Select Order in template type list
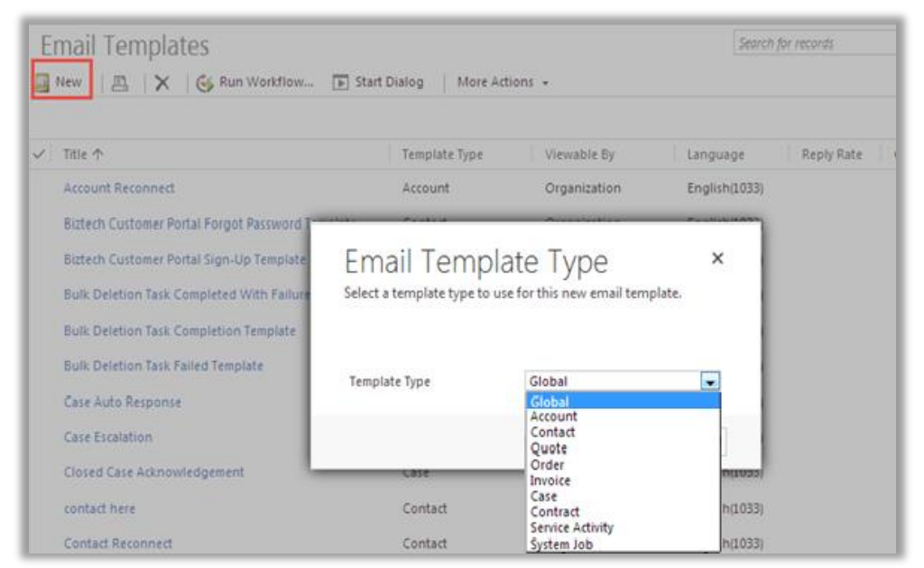The image size is (924, 568). coord(623,465)
